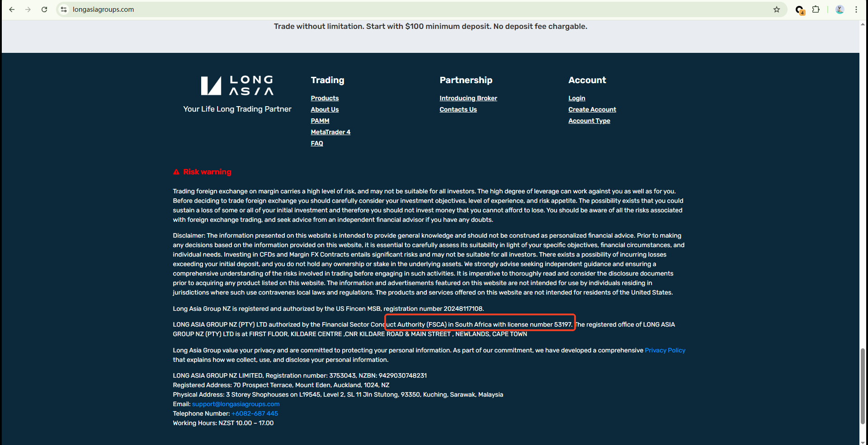Click the Registered Address Mount Eden line
The height and width of the screenshot is (445, 868).
click(x=281, y=385)
